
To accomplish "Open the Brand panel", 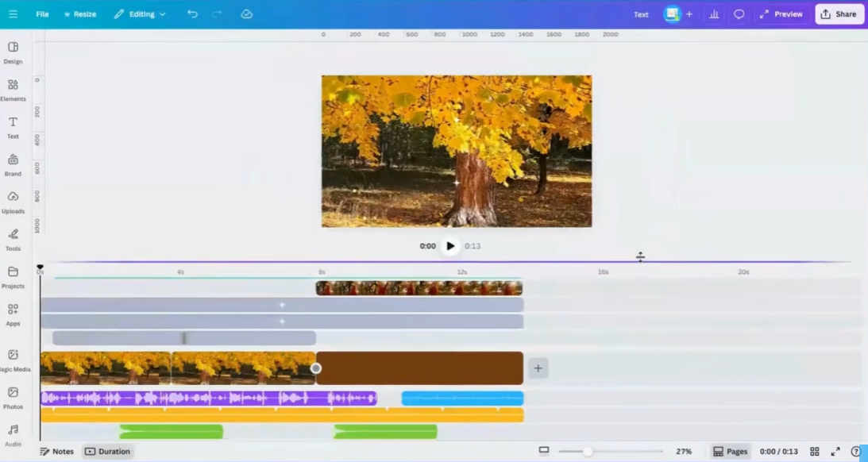I will pos(13,165).
